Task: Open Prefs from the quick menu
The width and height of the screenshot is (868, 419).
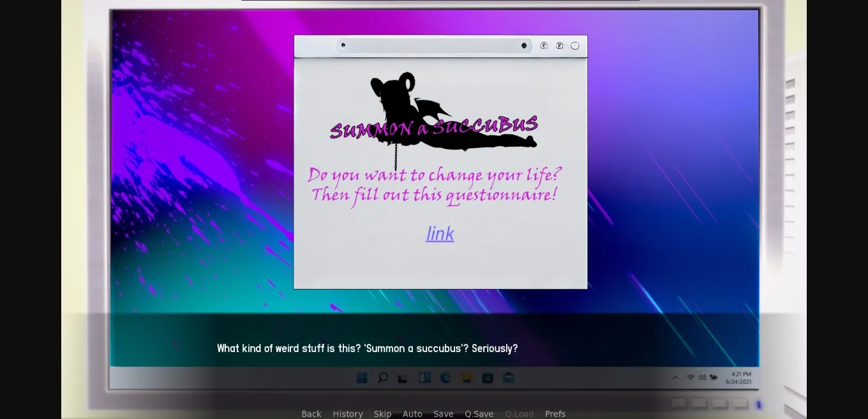Action: point(555,414)
